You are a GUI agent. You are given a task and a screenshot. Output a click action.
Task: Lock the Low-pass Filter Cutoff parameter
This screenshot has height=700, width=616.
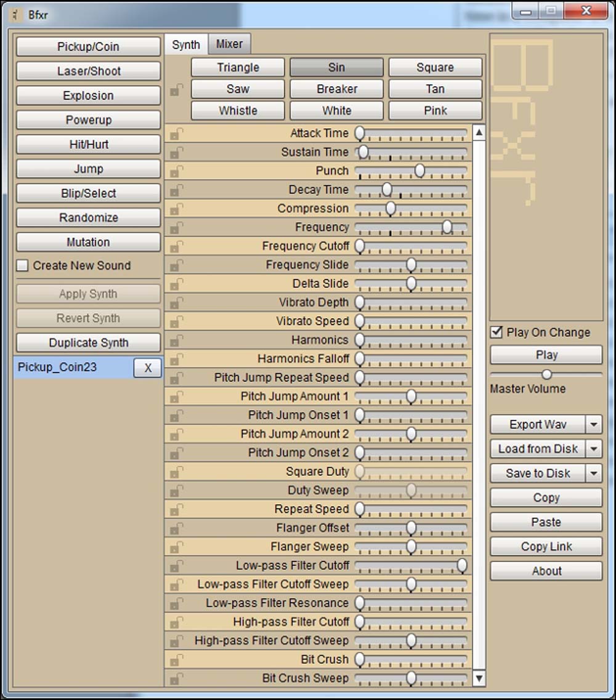176,566
